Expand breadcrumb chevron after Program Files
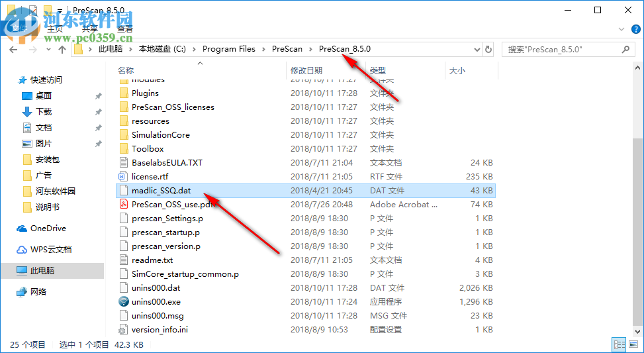Image resolution: width=644 pixels, height=353 pixels. pos(263,49)
